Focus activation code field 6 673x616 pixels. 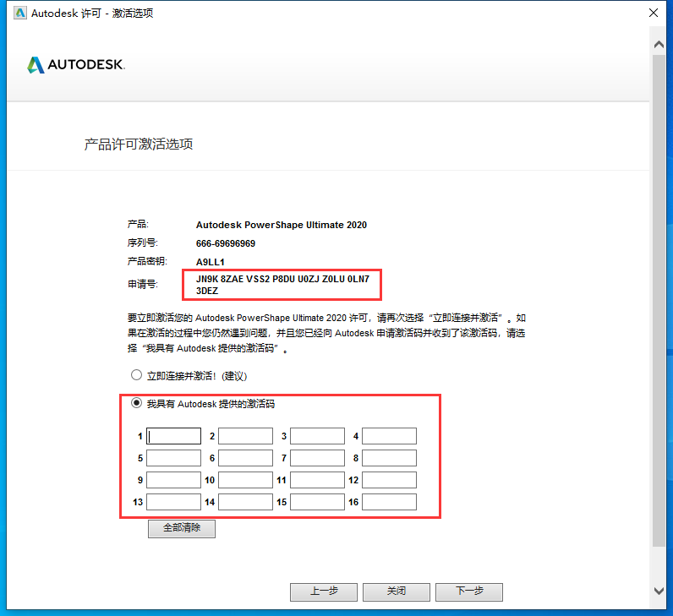pos(245,458)
